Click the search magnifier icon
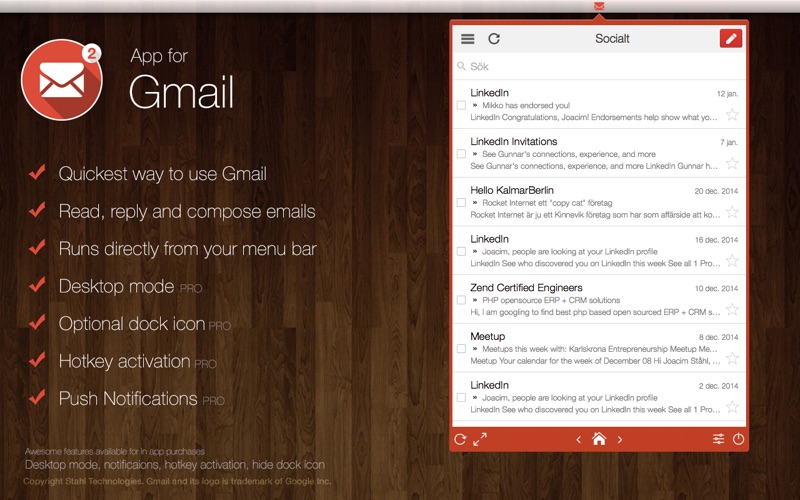This screenshot has height=500, width=800. pos(461,66)
